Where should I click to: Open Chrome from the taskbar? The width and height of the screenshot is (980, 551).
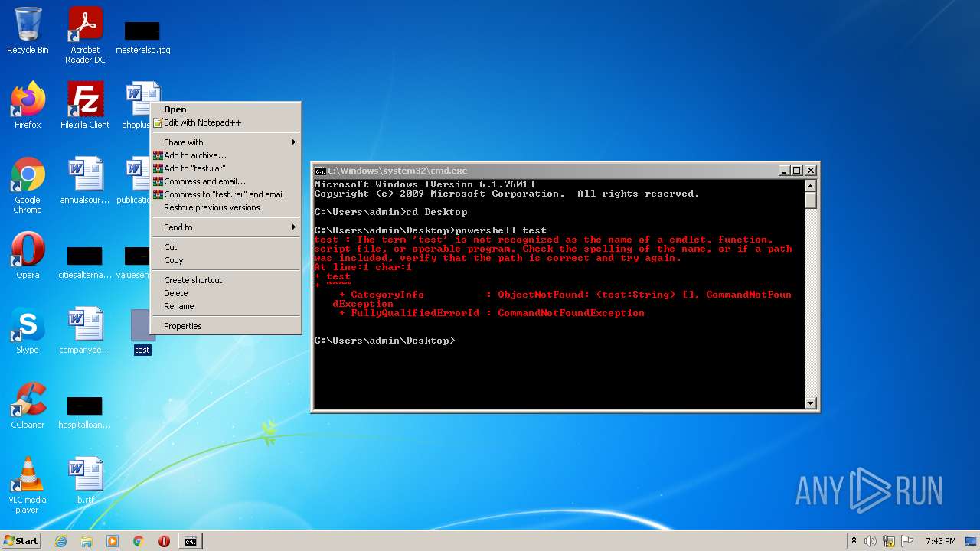[139, 541]
